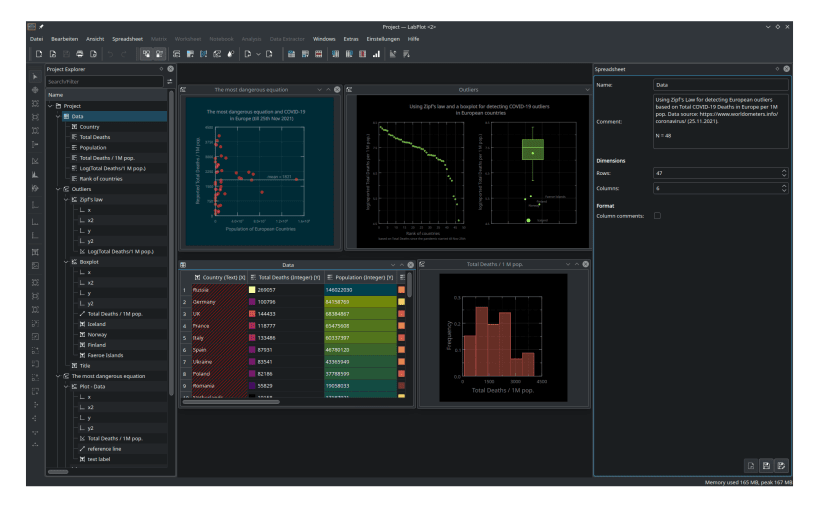Click the Open project icon in the toolbar
This screenshot has width=819, height=517.
(53, 54)
